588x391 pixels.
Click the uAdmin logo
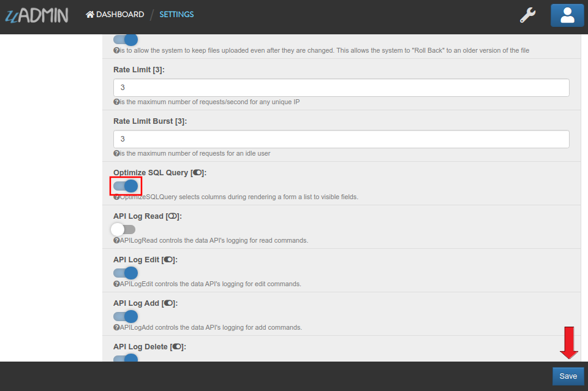click(37, 15)
